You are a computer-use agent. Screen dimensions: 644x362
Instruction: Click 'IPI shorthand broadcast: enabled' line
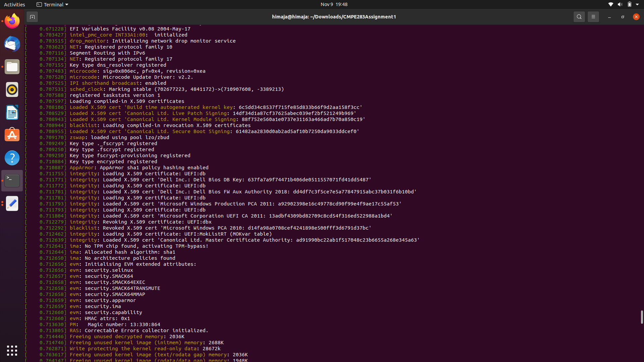pyautogui.click(x=118, y=83)
